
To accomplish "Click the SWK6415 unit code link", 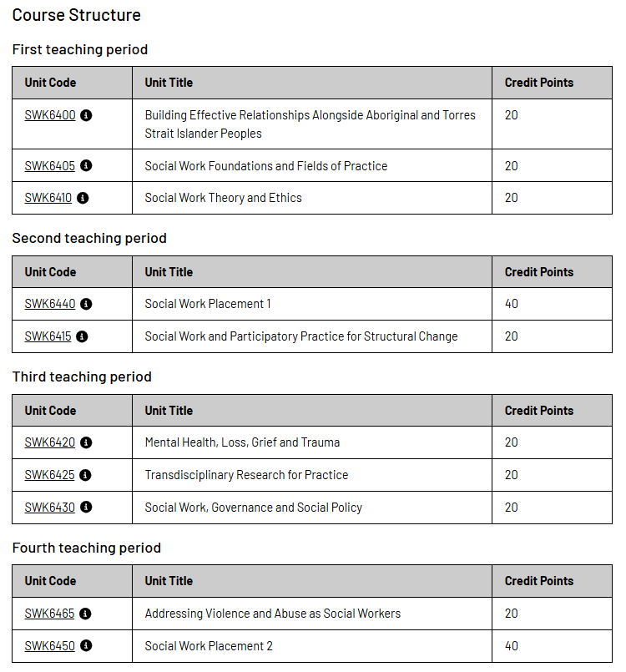I will (48, 336).
